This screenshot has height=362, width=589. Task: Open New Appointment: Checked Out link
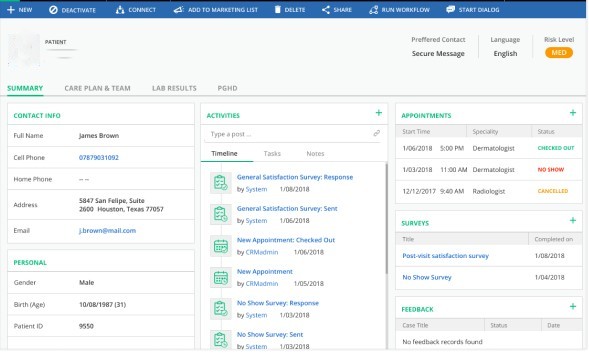[286, 240]
